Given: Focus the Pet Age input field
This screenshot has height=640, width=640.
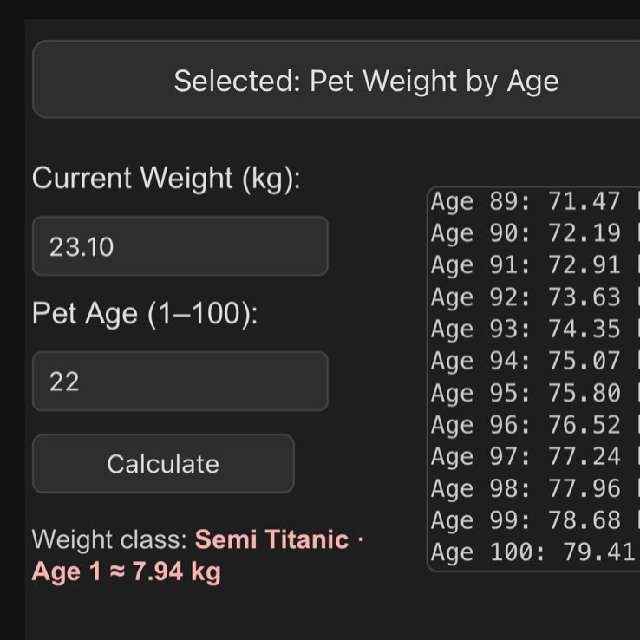Looking at the screenshot, I should pyautogui.click(x=180, y=381).
